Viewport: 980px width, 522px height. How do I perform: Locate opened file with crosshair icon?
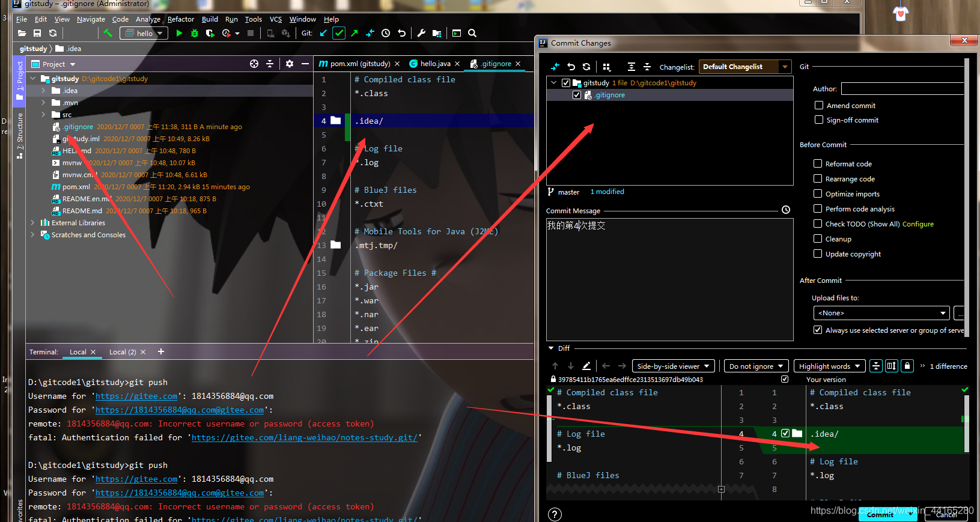[254, 64]
